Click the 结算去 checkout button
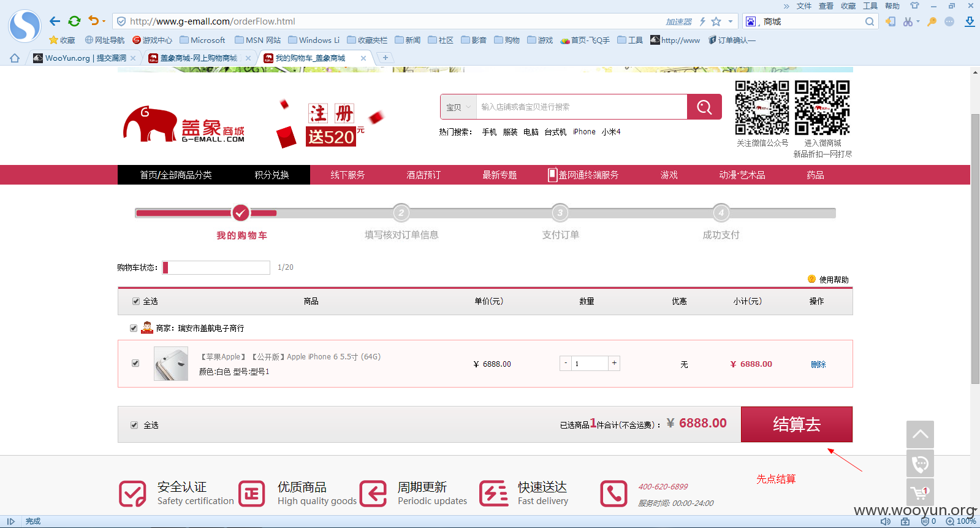Viewport: 980px width, 528px height. tap(797, 424)
